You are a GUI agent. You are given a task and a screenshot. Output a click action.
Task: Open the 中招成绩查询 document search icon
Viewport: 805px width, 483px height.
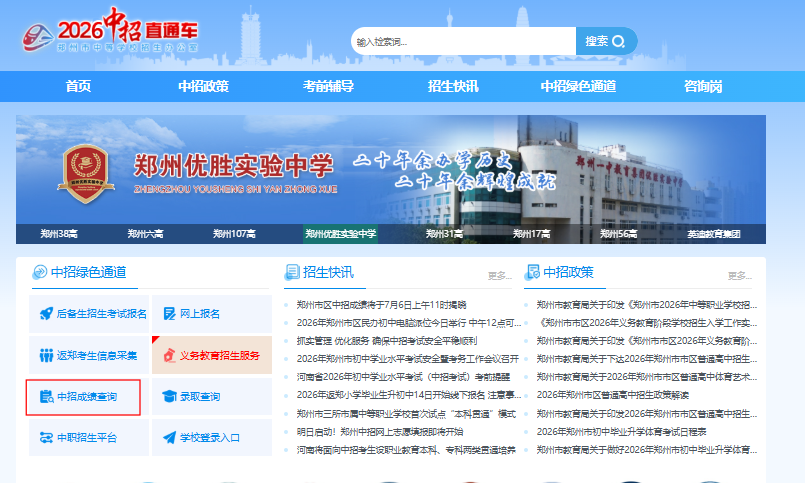47,396
